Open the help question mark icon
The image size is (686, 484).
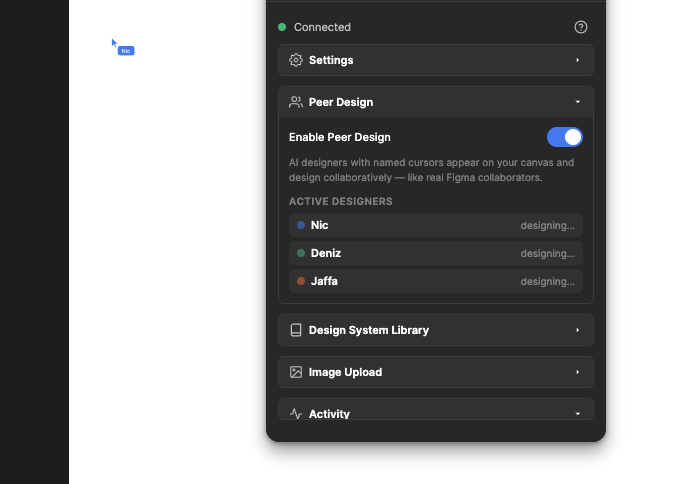pos(581,27)
